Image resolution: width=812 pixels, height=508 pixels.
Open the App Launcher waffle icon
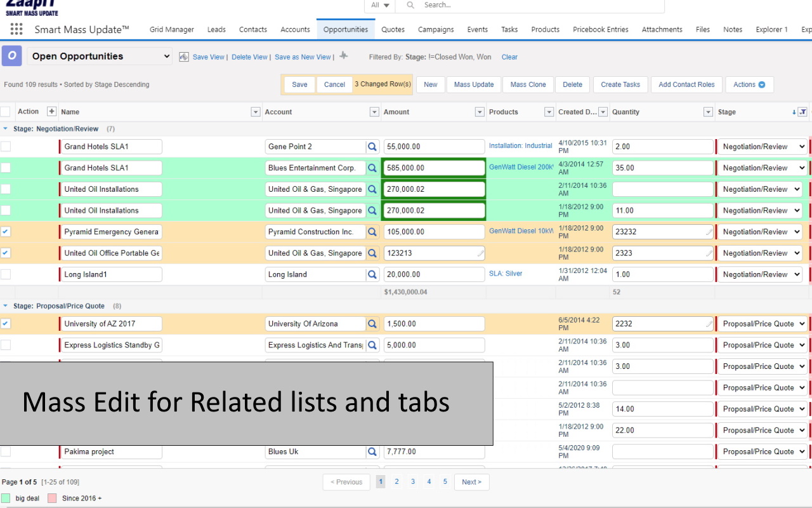(16, 29)
